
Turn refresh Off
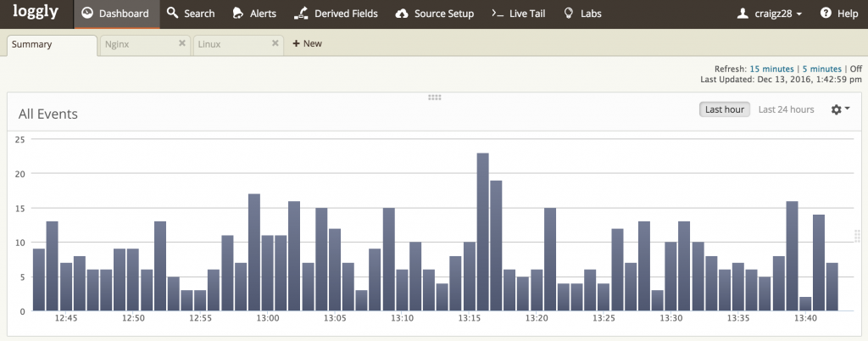(856, 70)
